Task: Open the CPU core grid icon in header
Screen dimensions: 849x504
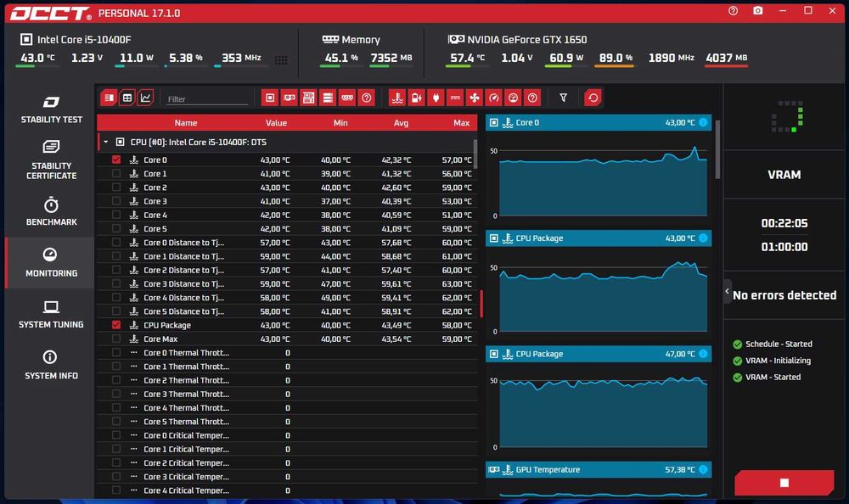Action: pos(281,60)
